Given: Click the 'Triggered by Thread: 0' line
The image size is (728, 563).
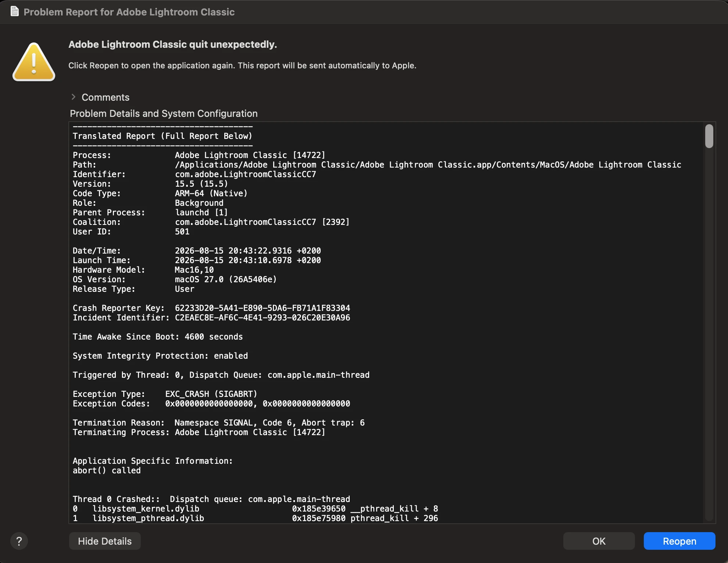Looking at the screenshot, I should (x=221, y=375).
